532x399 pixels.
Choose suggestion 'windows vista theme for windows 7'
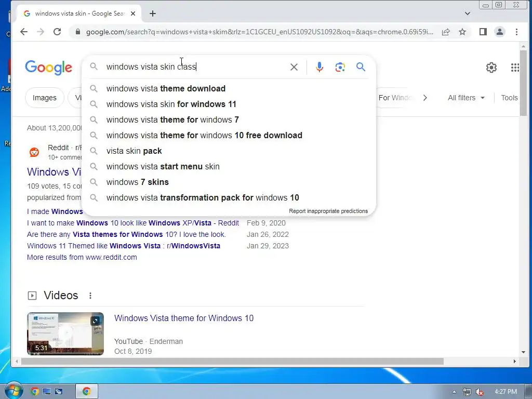pyautogui.click(x=229, y=120)
